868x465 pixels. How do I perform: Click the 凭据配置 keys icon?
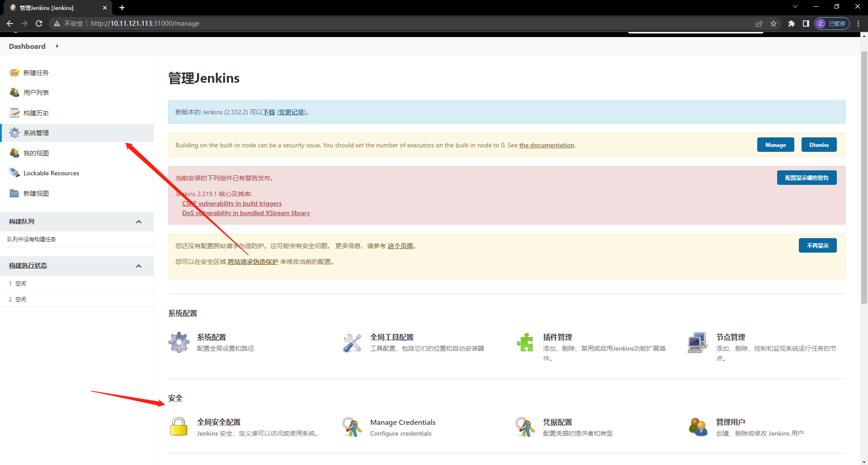tap(525, 427)
